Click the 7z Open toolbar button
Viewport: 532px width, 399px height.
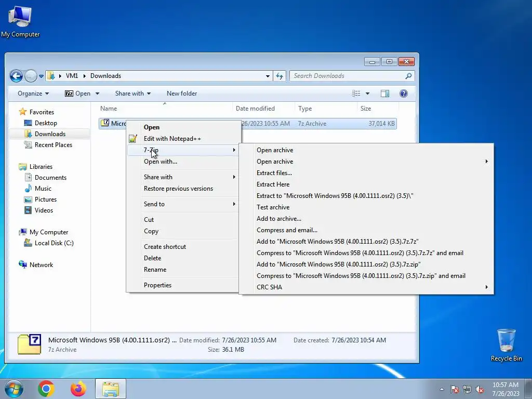78,94
